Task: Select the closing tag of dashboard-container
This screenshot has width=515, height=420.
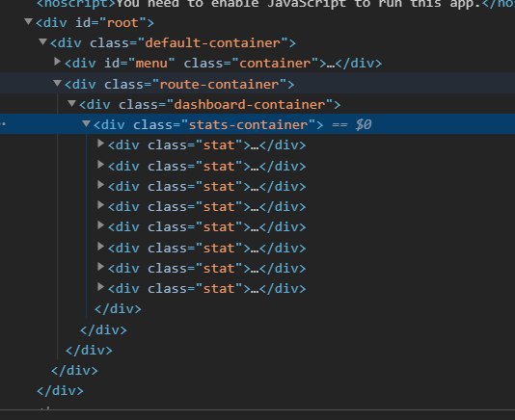Action: pos(103,330)
